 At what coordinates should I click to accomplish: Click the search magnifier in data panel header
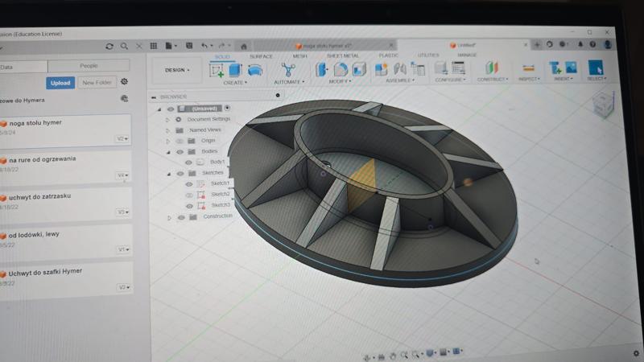point(126,46)
